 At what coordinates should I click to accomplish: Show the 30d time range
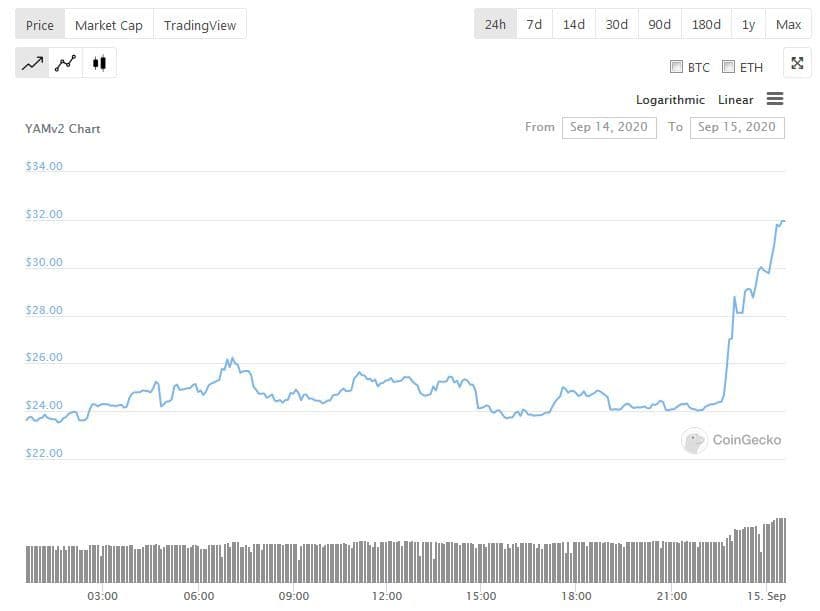coord(616,24)
